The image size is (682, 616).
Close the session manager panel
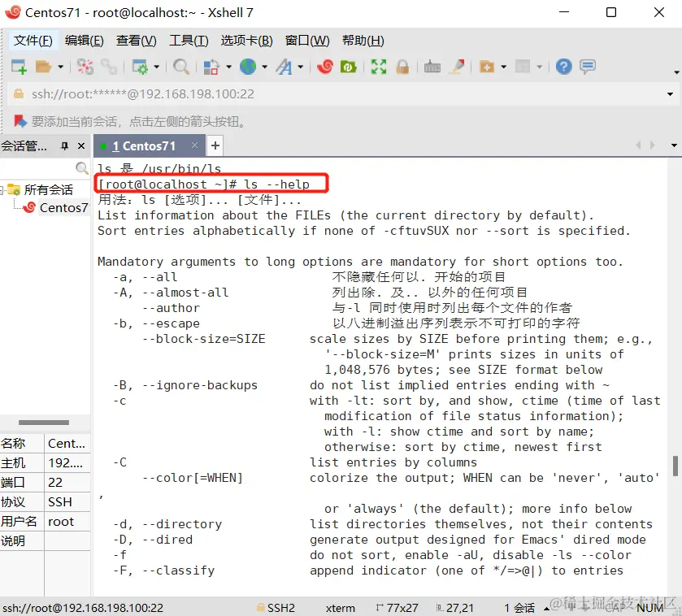[81, 146]
